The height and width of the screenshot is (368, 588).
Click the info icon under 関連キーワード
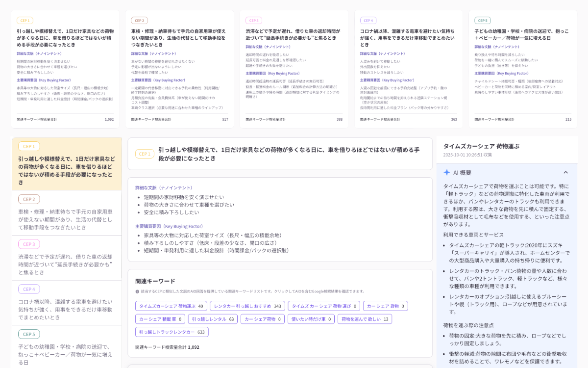pos(137,291)
